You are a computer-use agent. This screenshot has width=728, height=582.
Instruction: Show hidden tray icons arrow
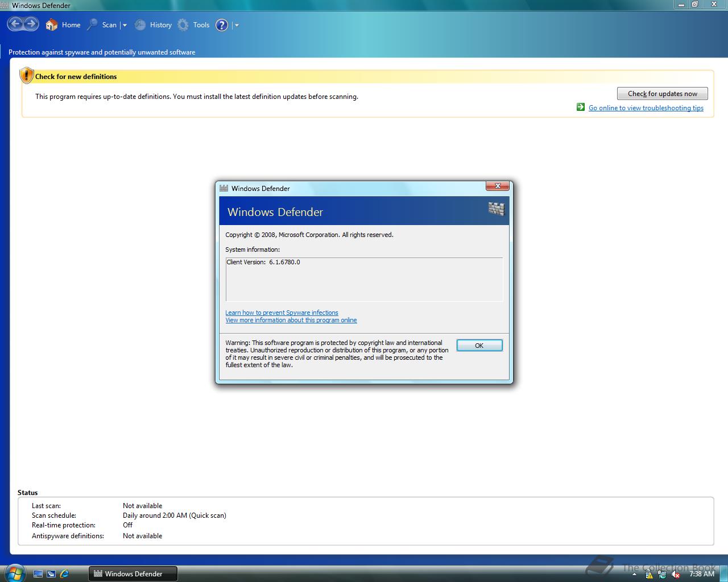pyautogui.click(x=634, y=575)
